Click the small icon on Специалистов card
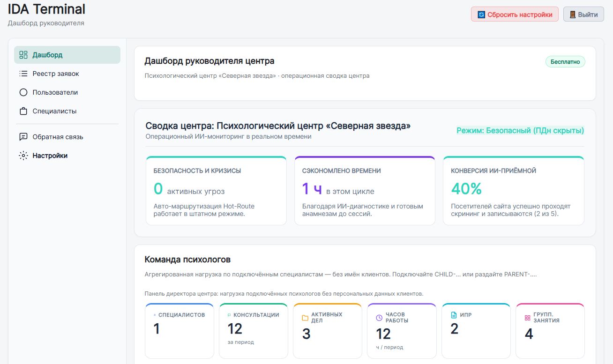 point(155,315)
